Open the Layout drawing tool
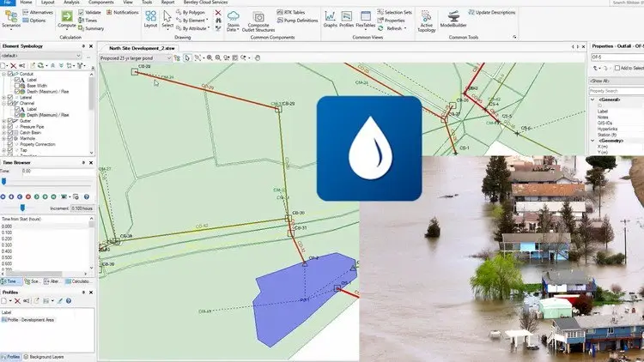This screenshot has height=362, width=644. (150, 19)
